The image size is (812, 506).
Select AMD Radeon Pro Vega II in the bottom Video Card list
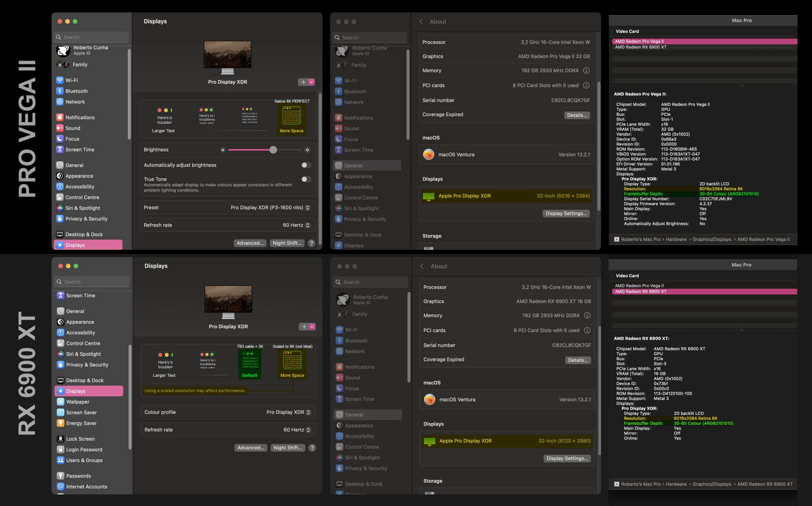click(x=639, y=285)
